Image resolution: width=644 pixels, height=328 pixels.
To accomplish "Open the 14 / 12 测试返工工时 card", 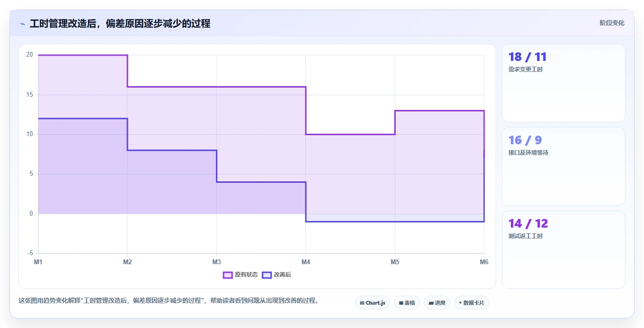I will (x=564, y=249).
